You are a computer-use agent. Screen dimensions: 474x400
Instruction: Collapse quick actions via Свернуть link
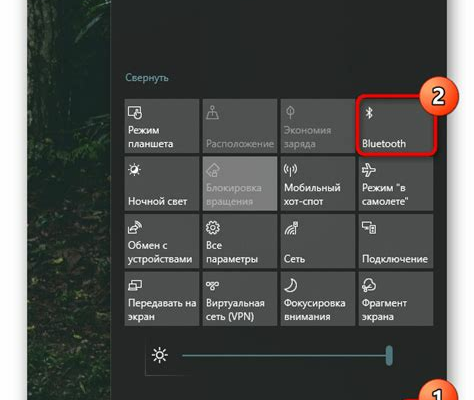[147, 78]
